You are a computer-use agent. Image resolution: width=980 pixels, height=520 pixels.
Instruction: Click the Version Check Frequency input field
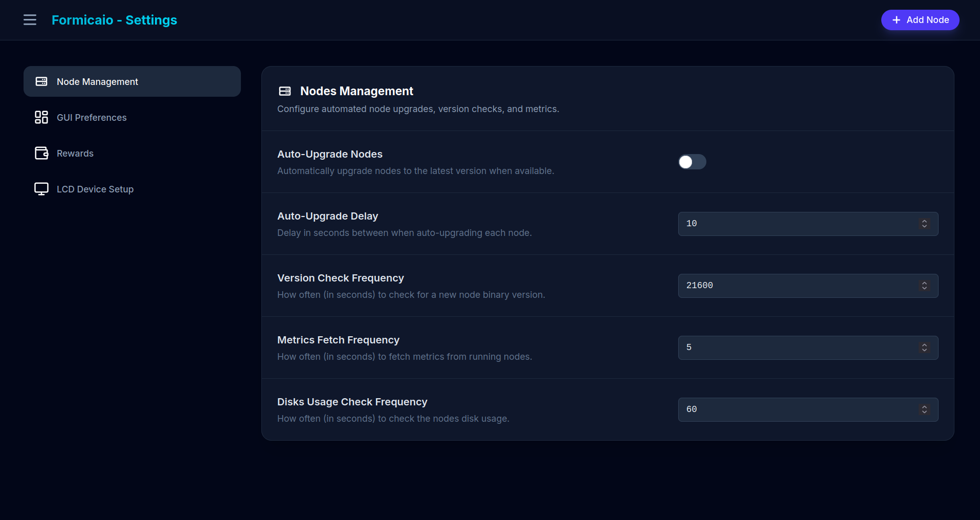(808, 286)
